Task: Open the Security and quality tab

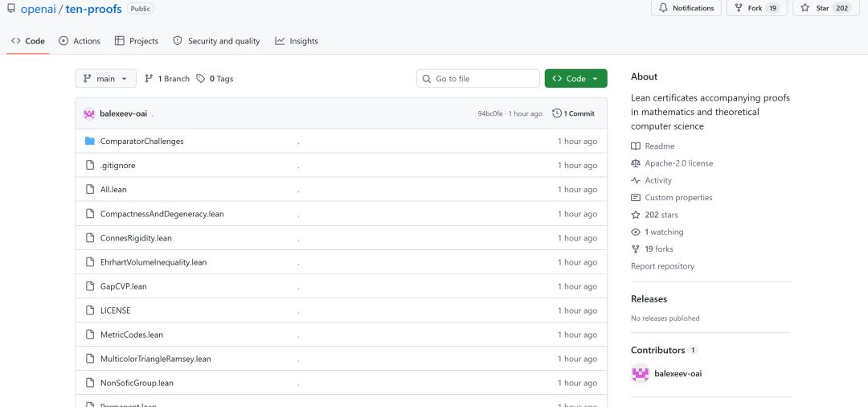Action: coord(216,41)
